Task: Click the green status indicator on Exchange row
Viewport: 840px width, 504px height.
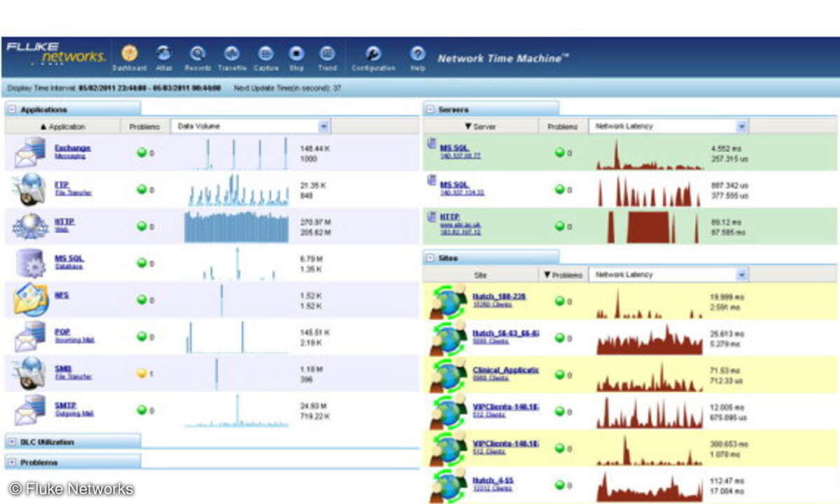Action: [x=141, y=153]
